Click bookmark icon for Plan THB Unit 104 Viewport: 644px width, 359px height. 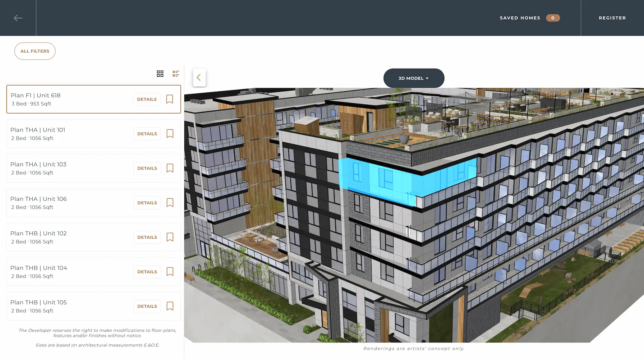click(170, 271)
